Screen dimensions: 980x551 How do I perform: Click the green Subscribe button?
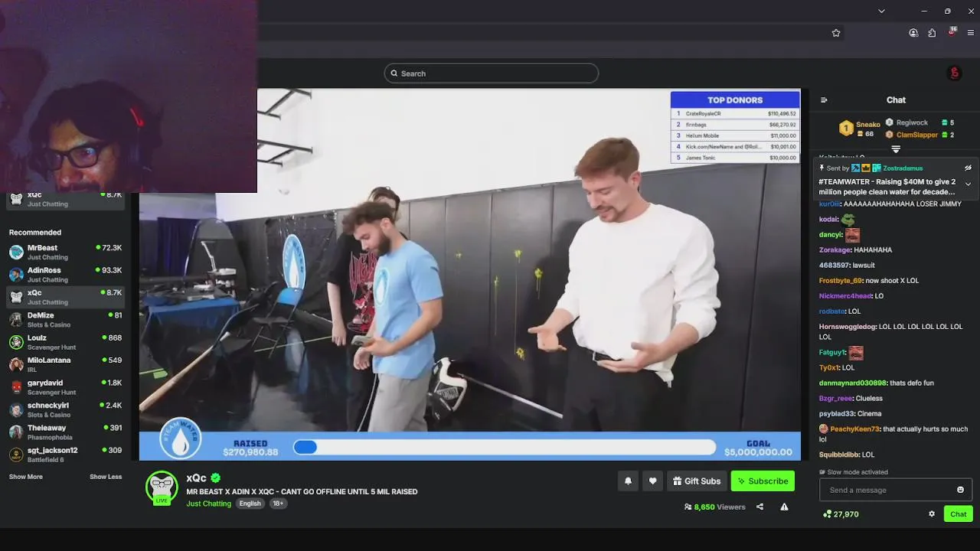(763, 481)
